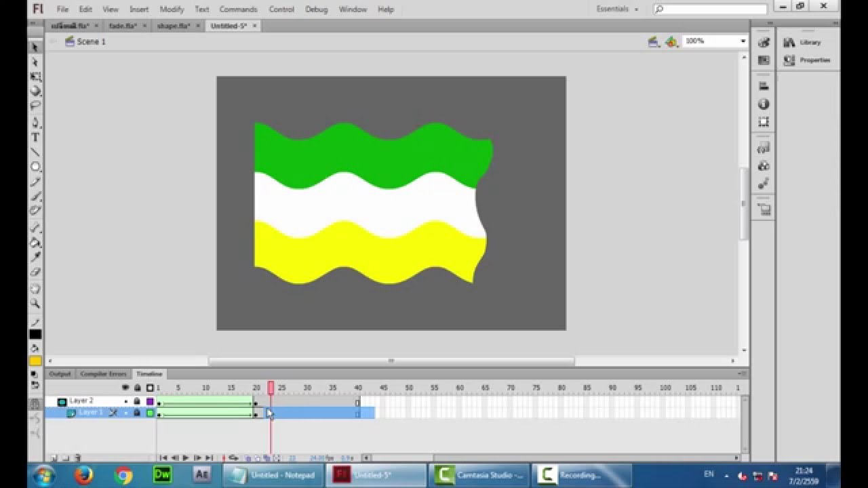The width and height of the screenshot is (868, 488).
Task: Toggle Layer 1 visibility dot
Action: pos(125,413)
